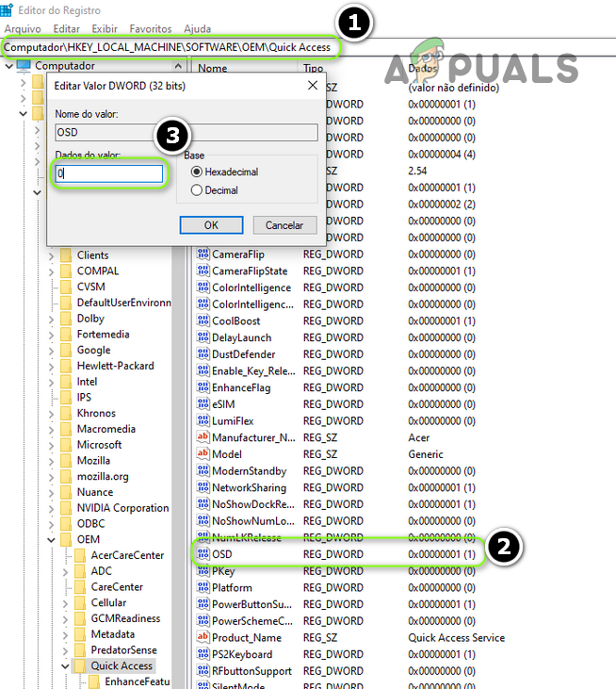616x689 pixels.
Task: Expand the Intel key
Action: click(x=51, y=383)
